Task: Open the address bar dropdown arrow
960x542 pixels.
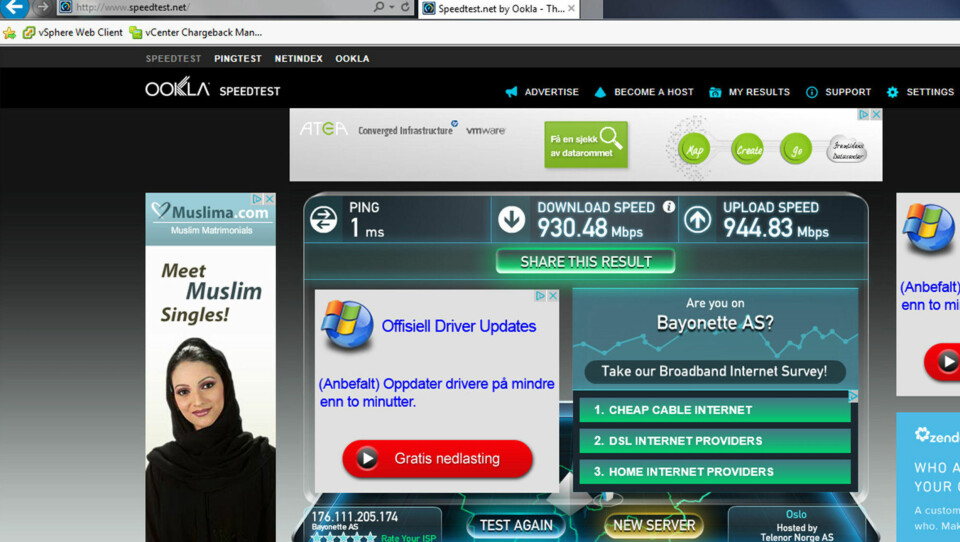Action: tap(392, 7)
